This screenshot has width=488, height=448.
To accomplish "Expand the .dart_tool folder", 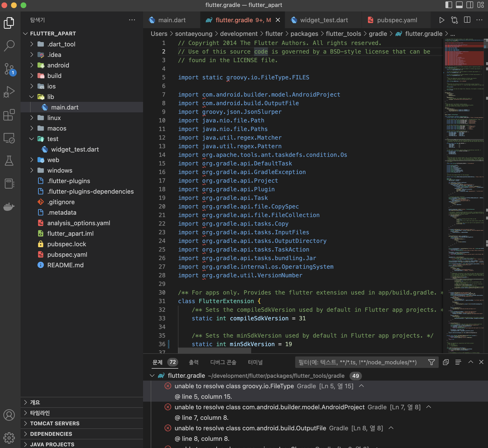I will tap(32, 44).
